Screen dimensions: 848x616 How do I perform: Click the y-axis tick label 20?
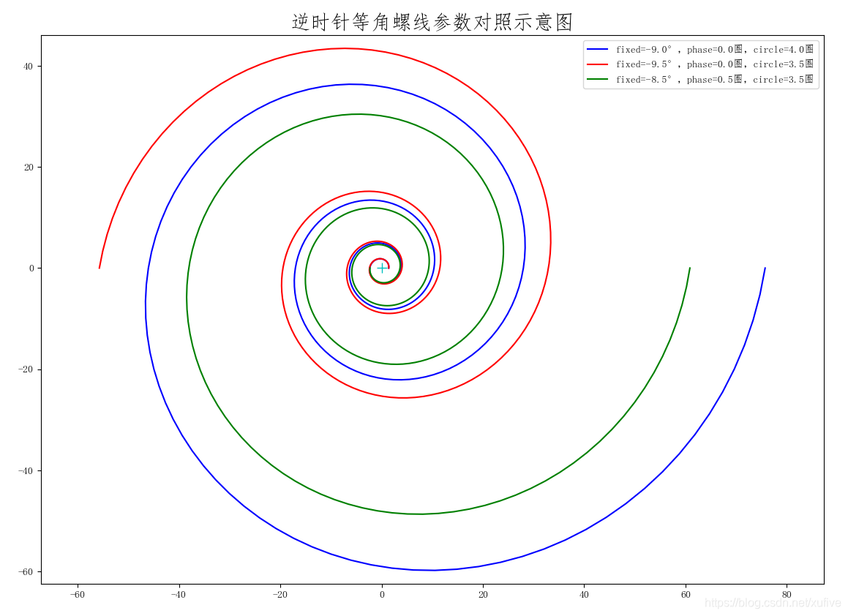pos(28,168)
